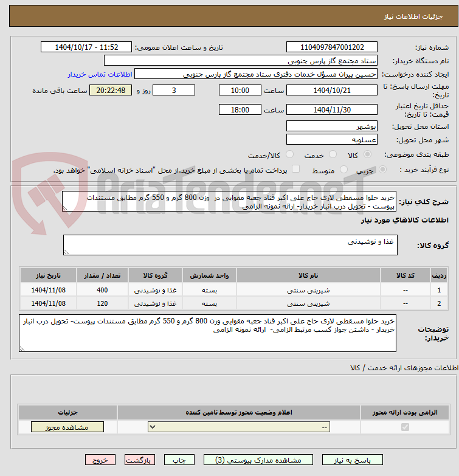459x476 pixels.
Task: Choose the جزیی purchase process option
Action: (382, 170)
